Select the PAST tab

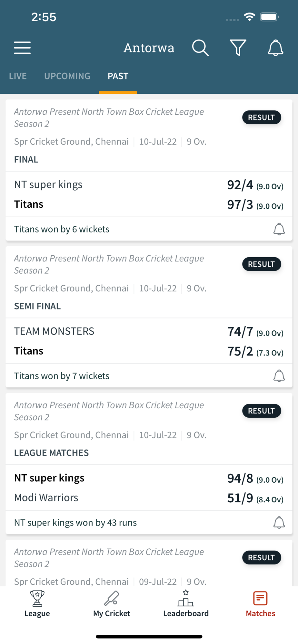click(x=118, y=76)
